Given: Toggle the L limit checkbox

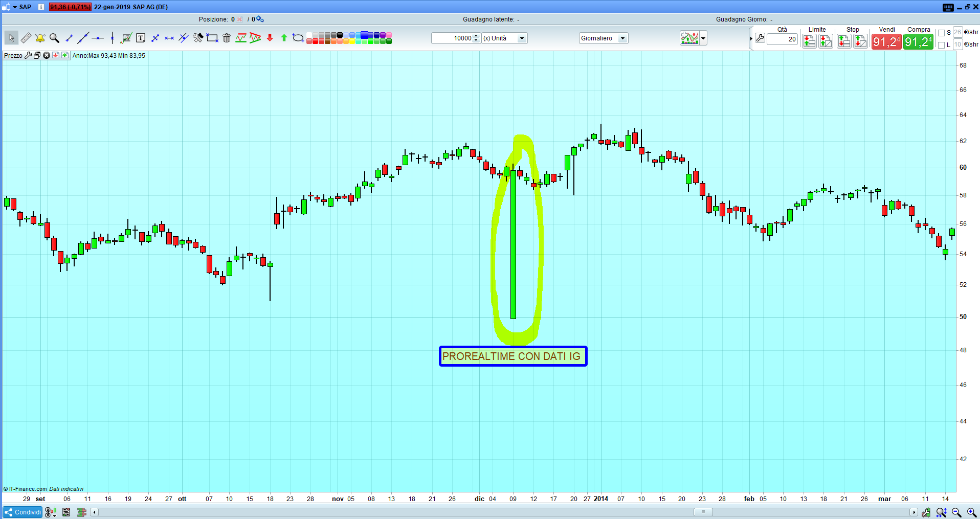Looking at the screenshot, I should pyautogui.click(x=941, y=45).
